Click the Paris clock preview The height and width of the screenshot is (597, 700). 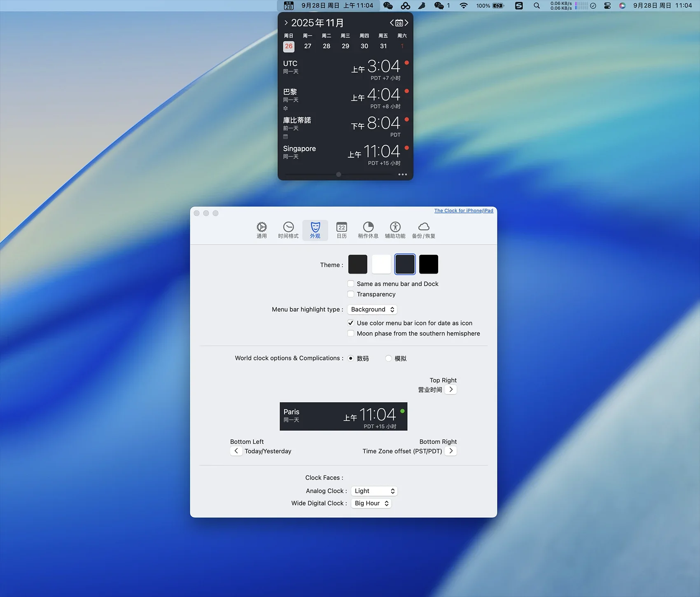click(343, 417)
